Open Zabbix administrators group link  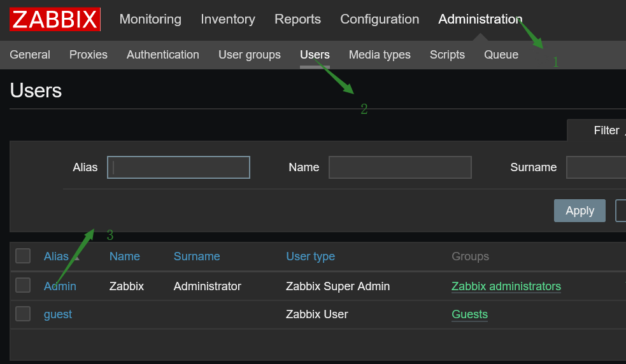click(506, 286)
